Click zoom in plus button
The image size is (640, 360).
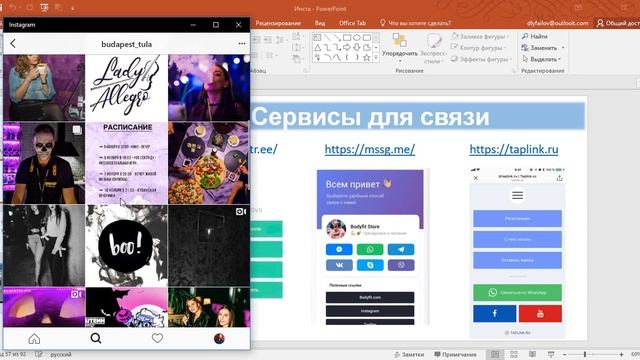(621, 354)
